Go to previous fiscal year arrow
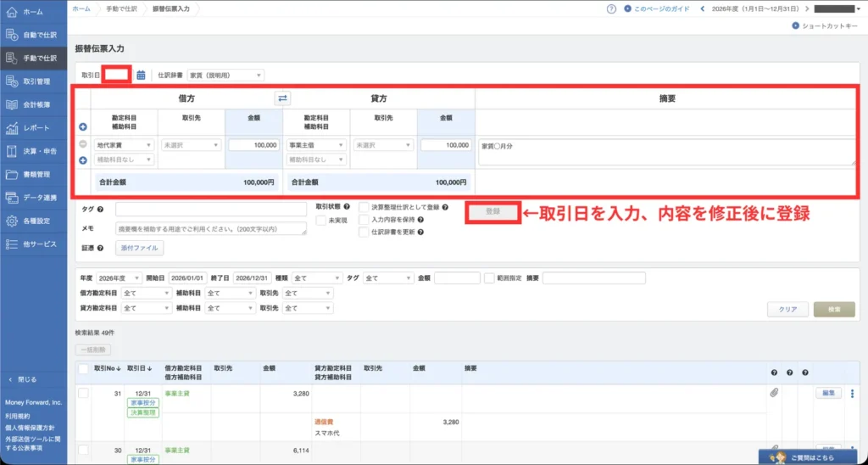The image size is (868, 465). tap(703, 8)
